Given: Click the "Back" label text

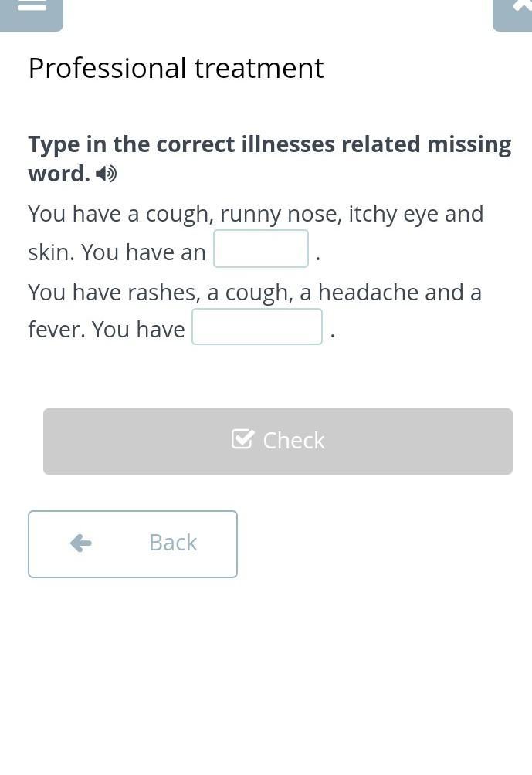Looking at the screenshot, I should pyautogui.click(x=173, y=543).
